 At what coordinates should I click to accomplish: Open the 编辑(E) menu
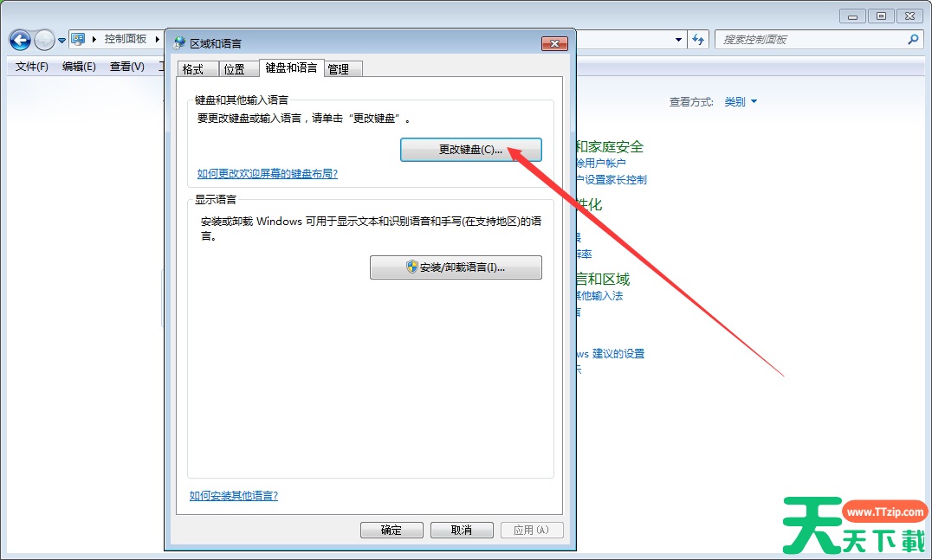(79, 67)
